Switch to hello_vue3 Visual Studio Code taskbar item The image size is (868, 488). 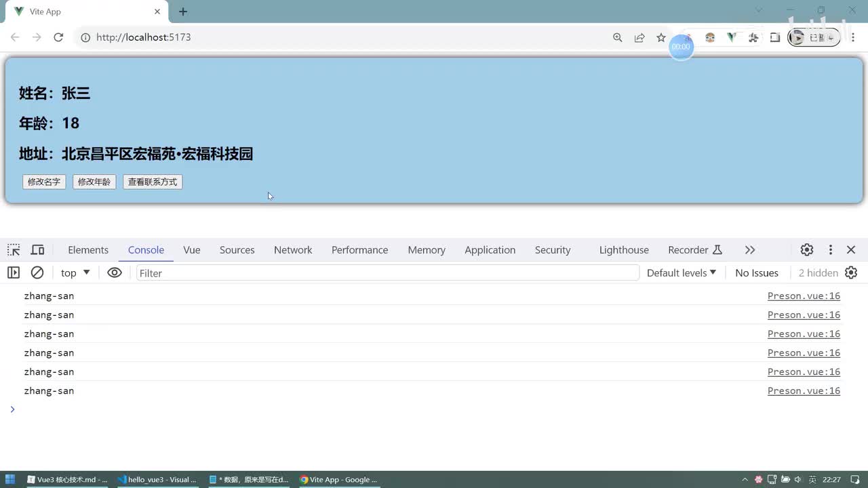point(157,479)
